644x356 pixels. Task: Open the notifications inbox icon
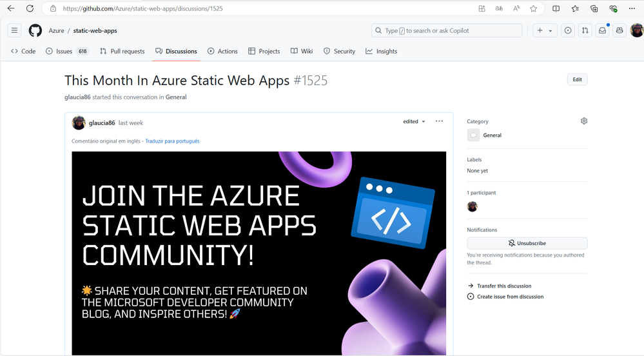pos(603,30)
